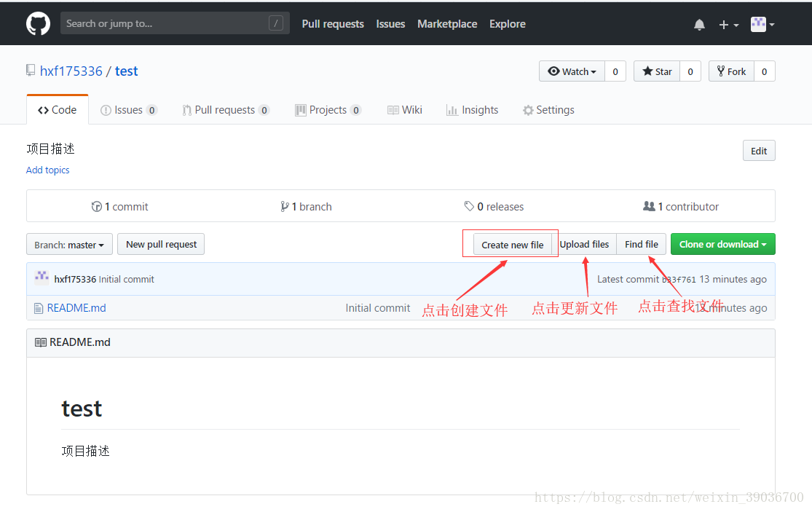View the 0 releases page
Screen dimensions: 812x512
(494, 207)
